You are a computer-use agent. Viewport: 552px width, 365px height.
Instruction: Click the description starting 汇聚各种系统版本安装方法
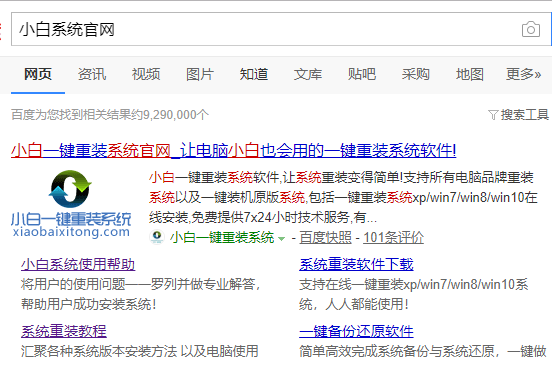click(140, 351)
